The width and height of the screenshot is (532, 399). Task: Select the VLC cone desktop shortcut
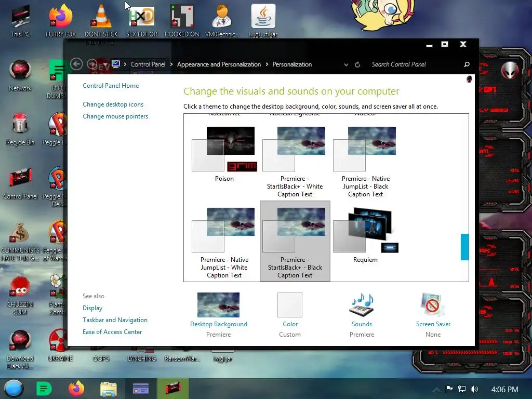pos(101,21)
